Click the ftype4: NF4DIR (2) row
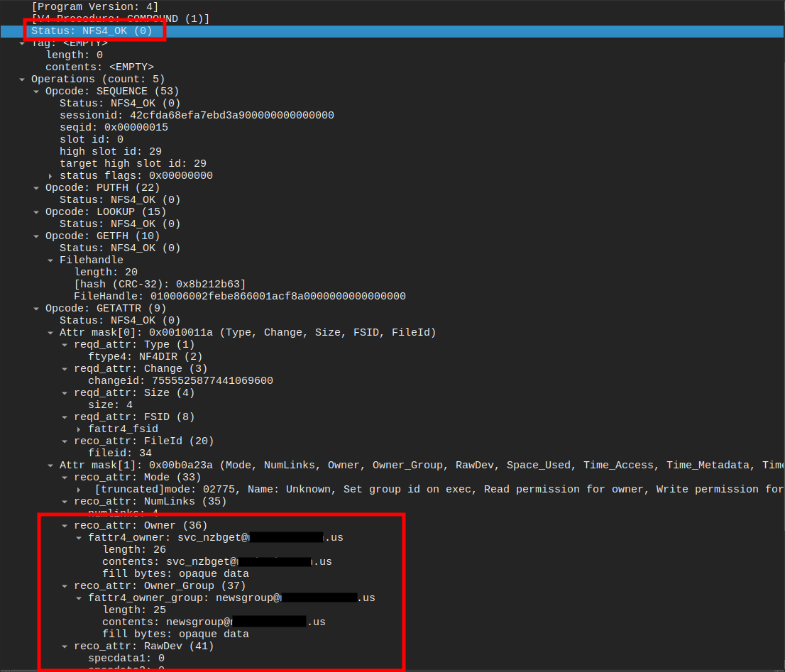 click(x=145, y=357)
